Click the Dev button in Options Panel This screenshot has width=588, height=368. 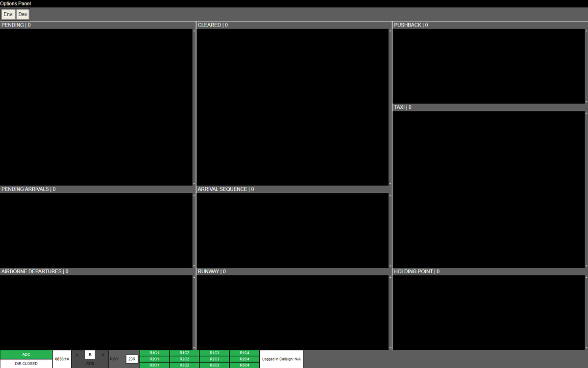[23, 14]
